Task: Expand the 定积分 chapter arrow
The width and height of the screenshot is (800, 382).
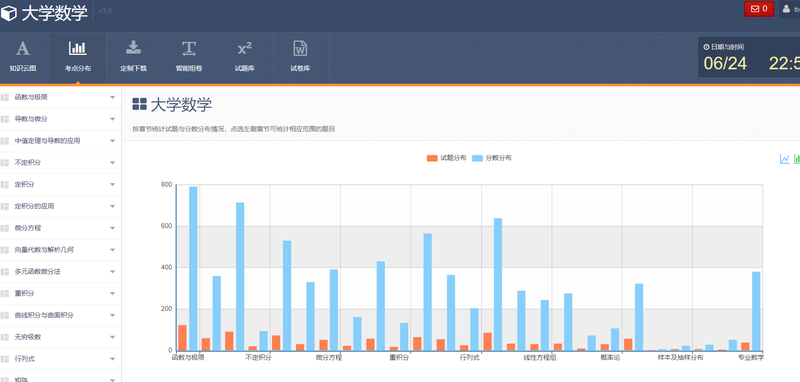Action: tap(112, 185)
